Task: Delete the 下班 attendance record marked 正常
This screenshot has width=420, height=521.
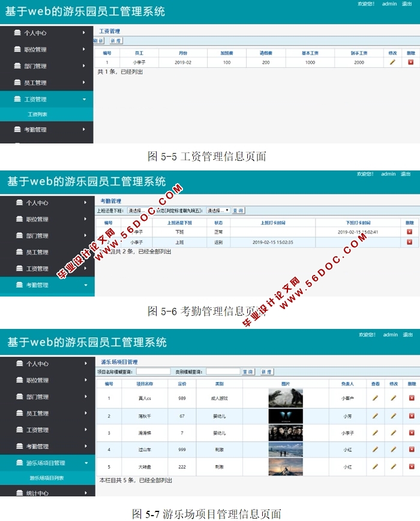Action: coord(410,232)
